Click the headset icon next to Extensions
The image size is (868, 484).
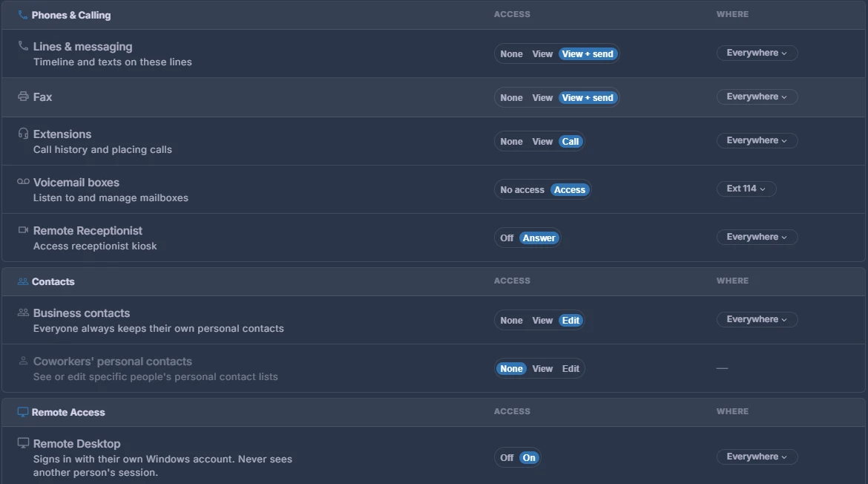point(23,134)
